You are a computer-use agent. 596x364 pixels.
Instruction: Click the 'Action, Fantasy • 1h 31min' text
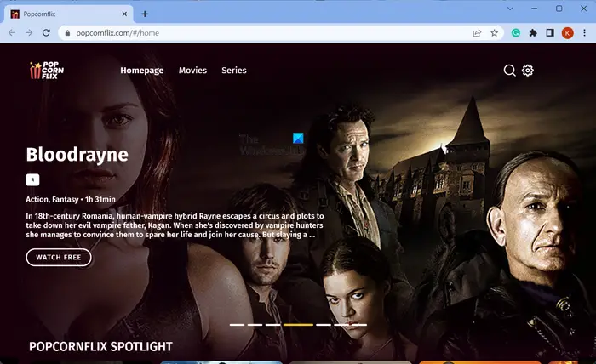tap(71, 199)
